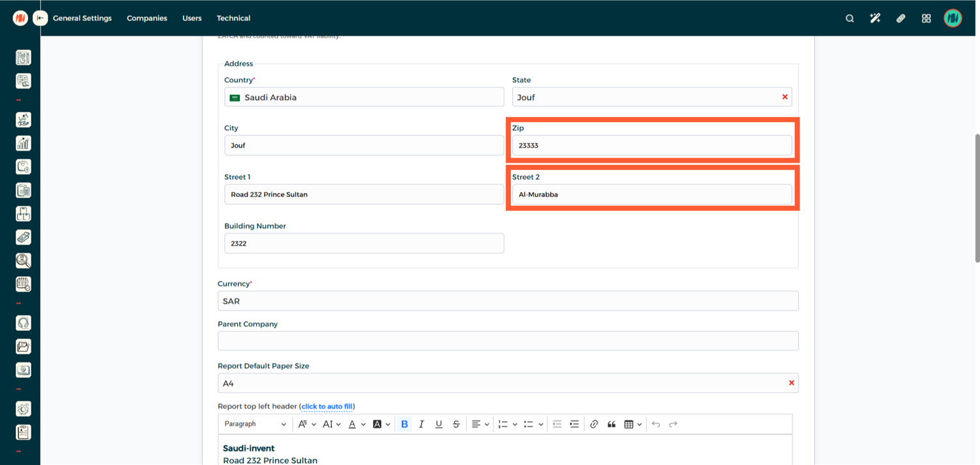980x465 pixels.
Task: Open the Paragraph style dropdown
Action: (255, 424)
